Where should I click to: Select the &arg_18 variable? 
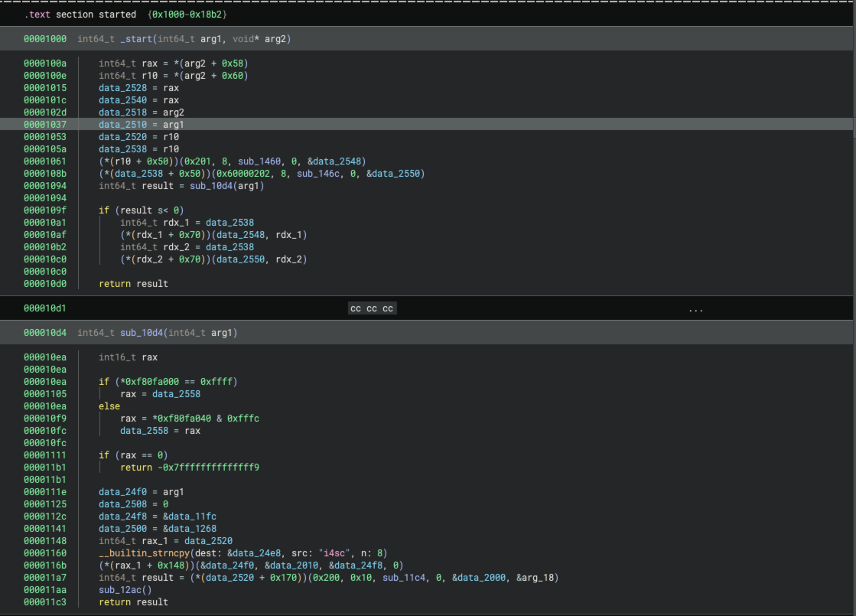point(537,577)
